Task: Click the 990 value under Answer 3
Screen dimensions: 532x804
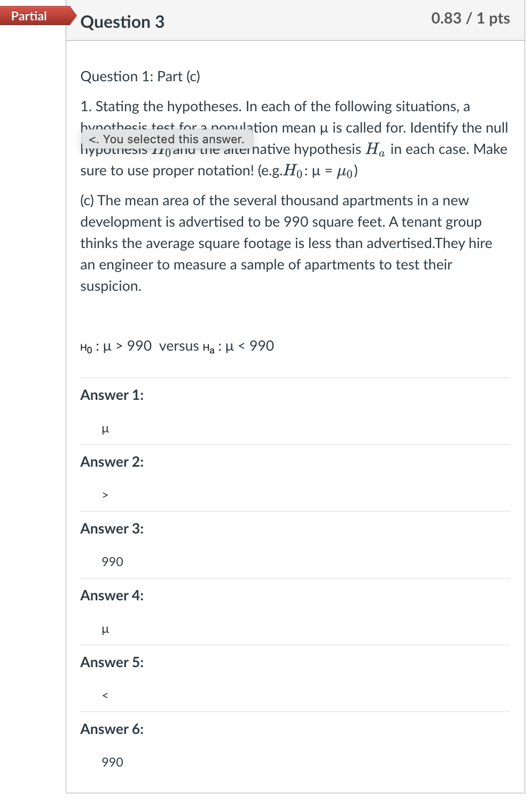Action: coord(111,561)
